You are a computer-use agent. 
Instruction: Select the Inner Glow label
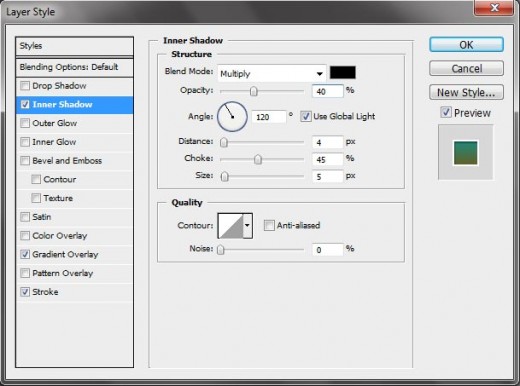[x=54, y=142]
